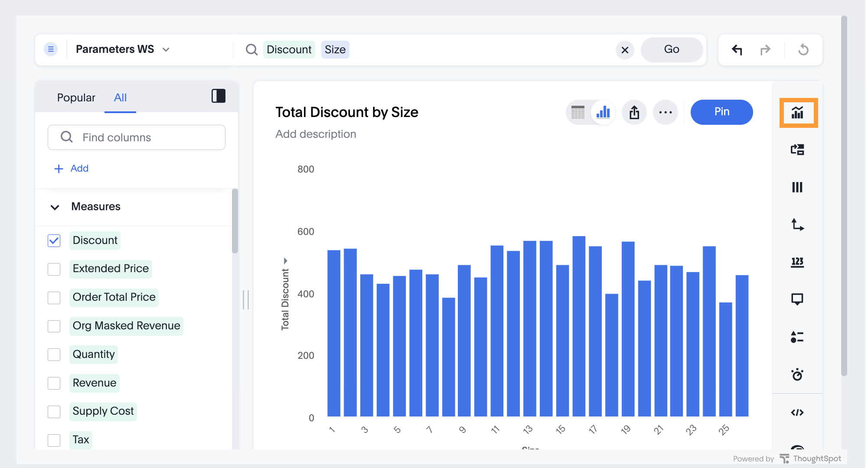Switch to the Popular tab
Viewport: 868px width, 468px height.
pyautogui.click(x=76, y=98)
